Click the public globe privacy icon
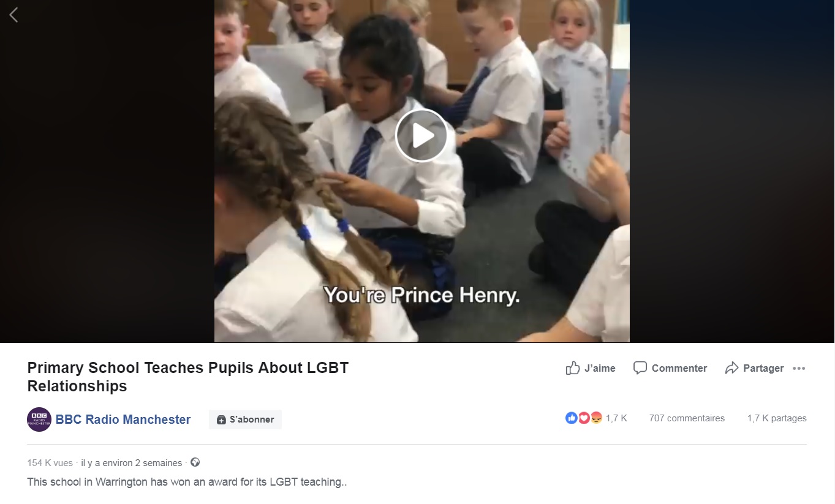The width and height of the screenshot is (835, 504). coord(195,462)
